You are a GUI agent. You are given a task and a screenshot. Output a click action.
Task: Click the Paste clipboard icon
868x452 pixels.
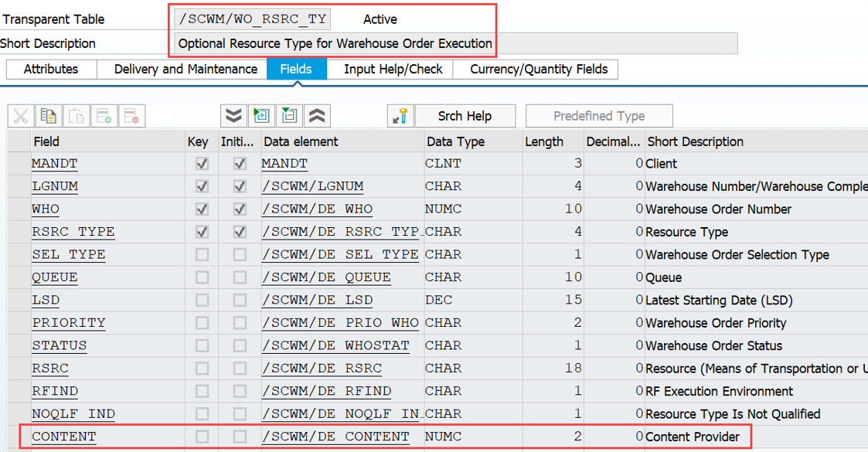point(77,116)
